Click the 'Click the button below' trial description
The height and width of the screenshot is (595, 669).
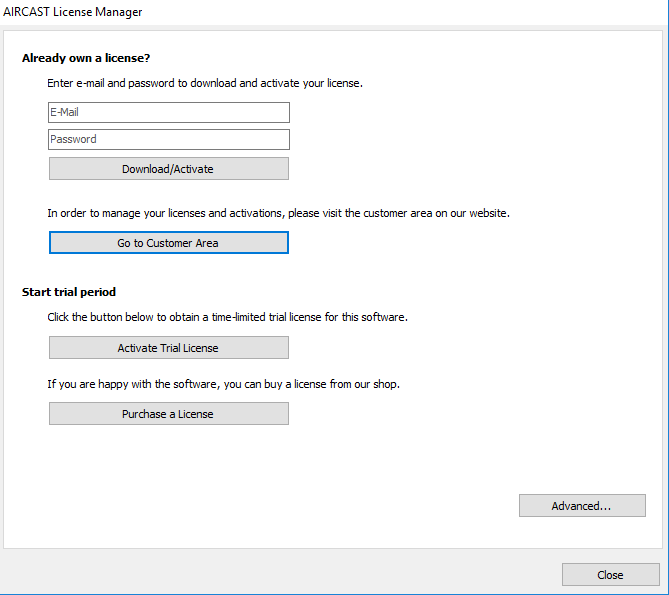point(227,317)
